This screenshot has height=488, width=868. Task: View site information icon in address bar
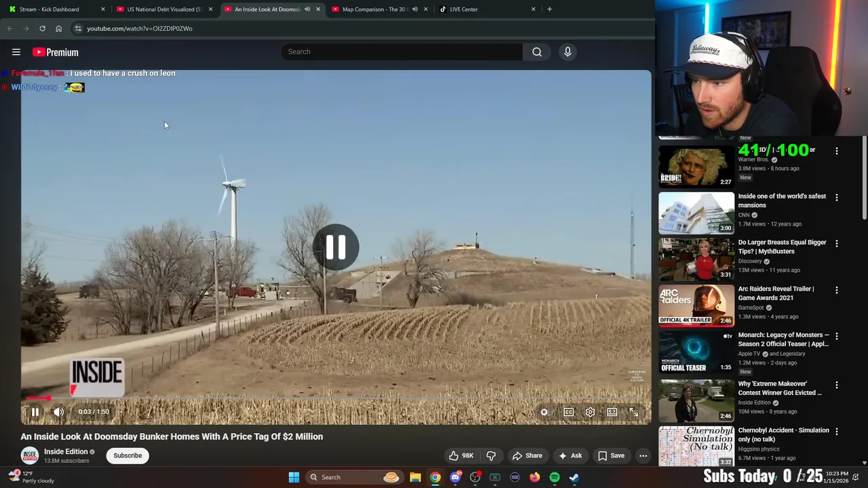[x=78, y=28]
